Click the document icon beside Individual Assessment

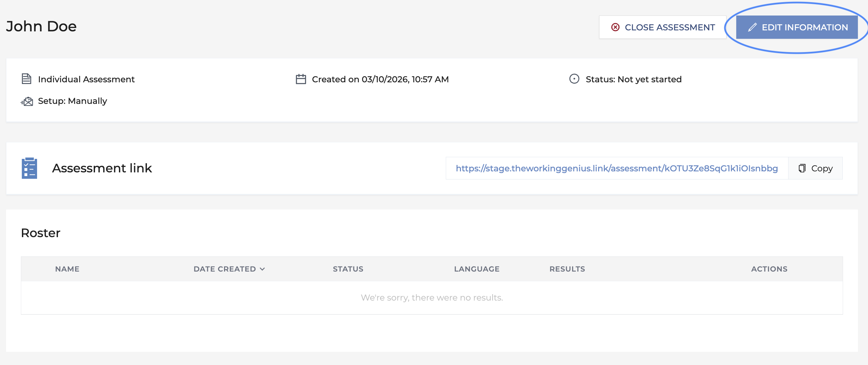(x=27, y=79)
